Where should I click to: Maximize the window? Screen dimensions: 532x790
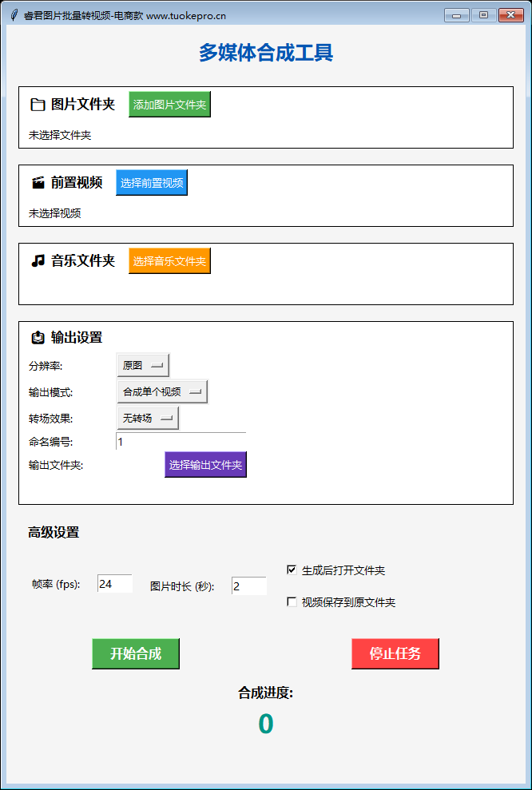[483, 16]
